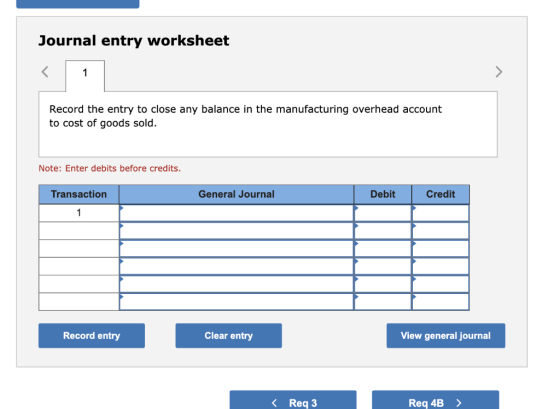The height and width of the screenshot is (409, 560).
Task: Click second row Credit amount field
Action: click(440, 231)
